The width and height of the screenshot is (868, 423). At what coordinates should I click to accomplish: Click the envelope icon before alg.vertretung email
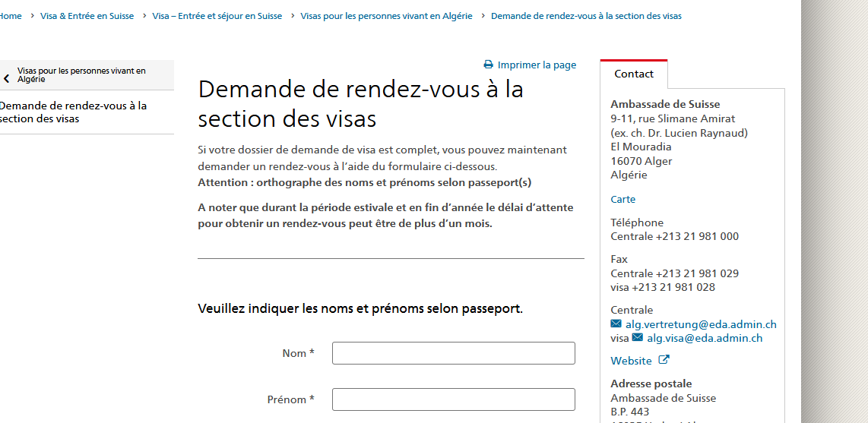(616, 324)
